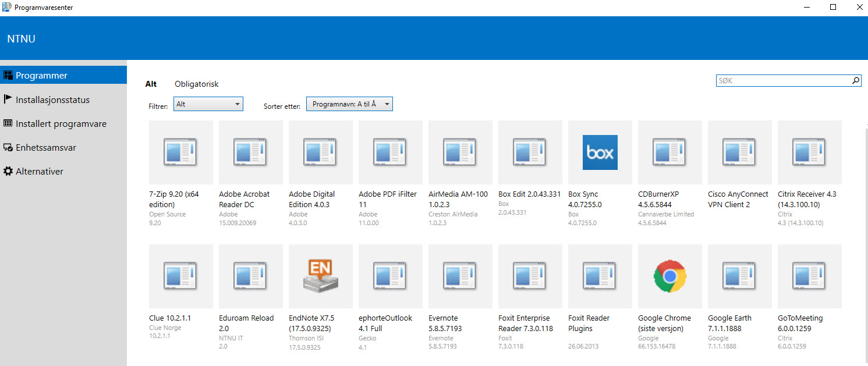Switch to the Alt tab

pyautogui.click(x=151, y=84)
